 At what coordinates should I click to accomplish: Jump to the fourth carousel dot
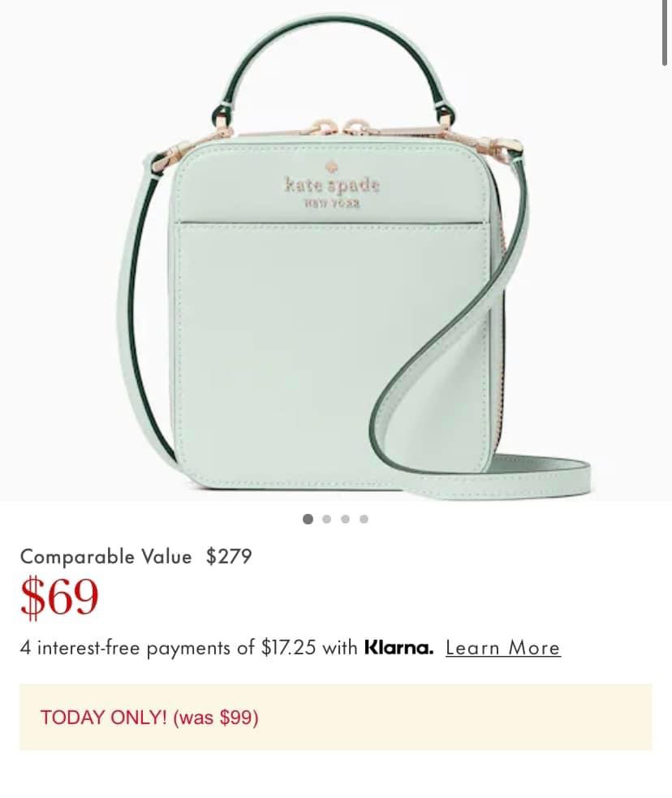click(x=364, y=519)
